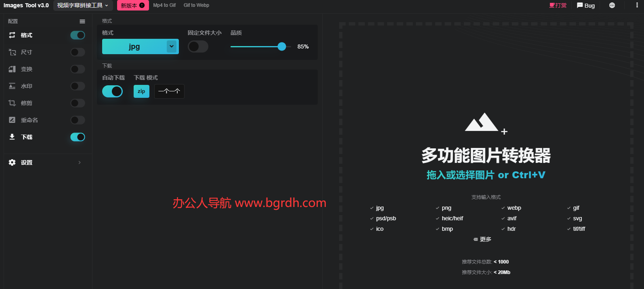Enable the 重命名 rename switch

click(78, 120)
